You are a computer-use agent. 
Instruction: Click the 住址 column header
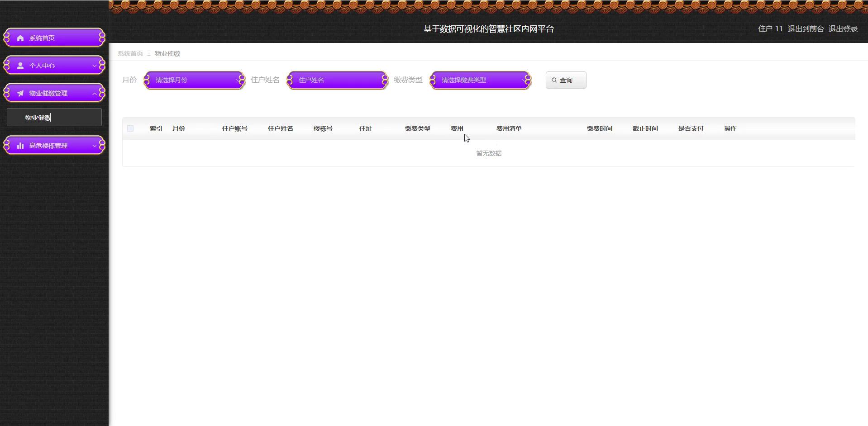(x=366, y=128)
